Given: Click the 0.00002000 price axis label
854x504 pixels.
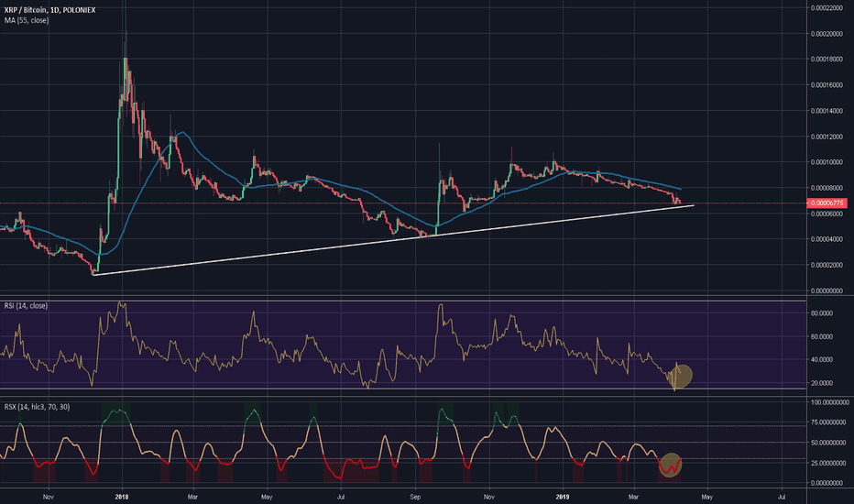Looking at the screenshot, I should pos(827,266).
